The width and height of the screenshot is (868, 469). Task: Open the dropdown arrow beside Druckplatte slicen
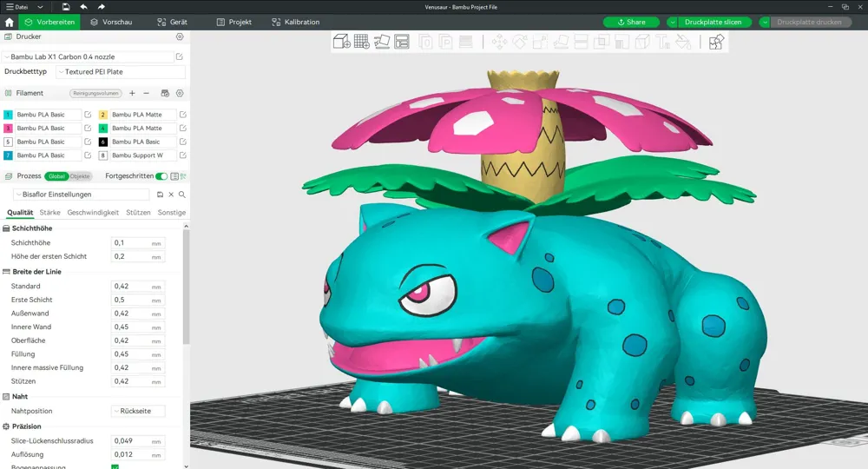672,23
